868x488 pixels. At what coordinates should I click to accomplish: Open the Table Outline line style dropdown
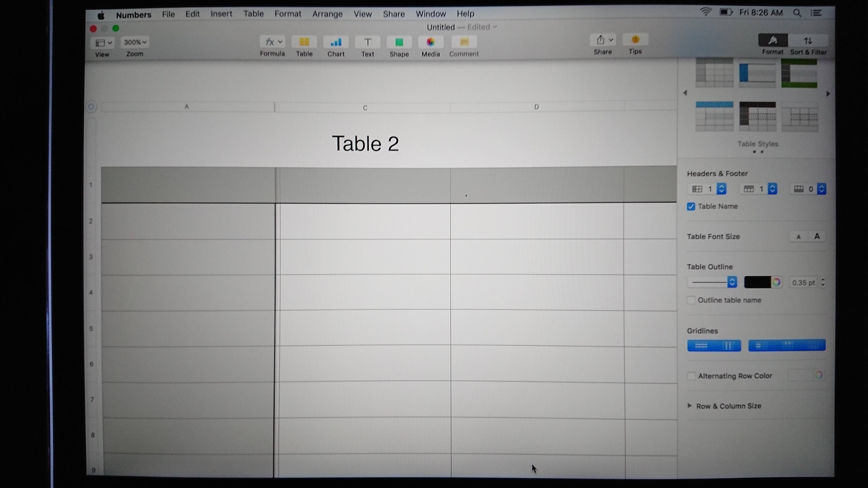tap(712, 282)
